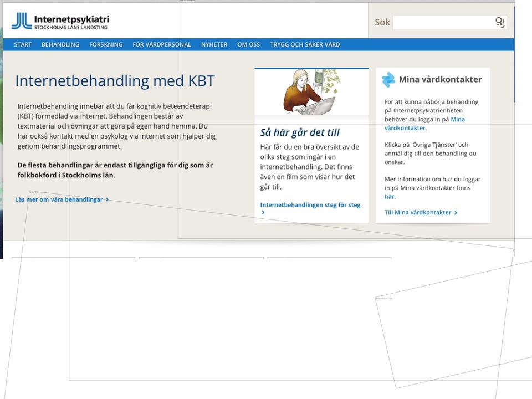532x399 pixels.
Task: Click the paragraph mentioning 'Övriga Tjänster'
Action: 430,154
